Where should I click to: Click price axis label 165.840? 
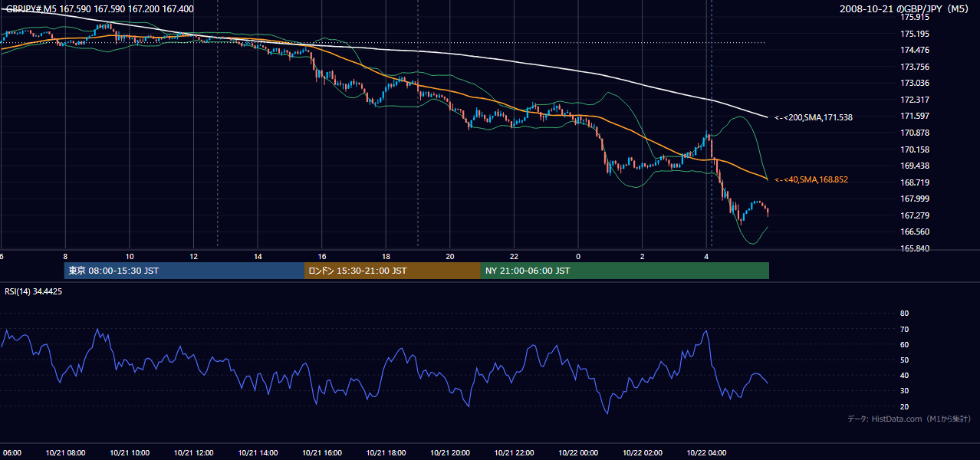[x=915, y=248]
